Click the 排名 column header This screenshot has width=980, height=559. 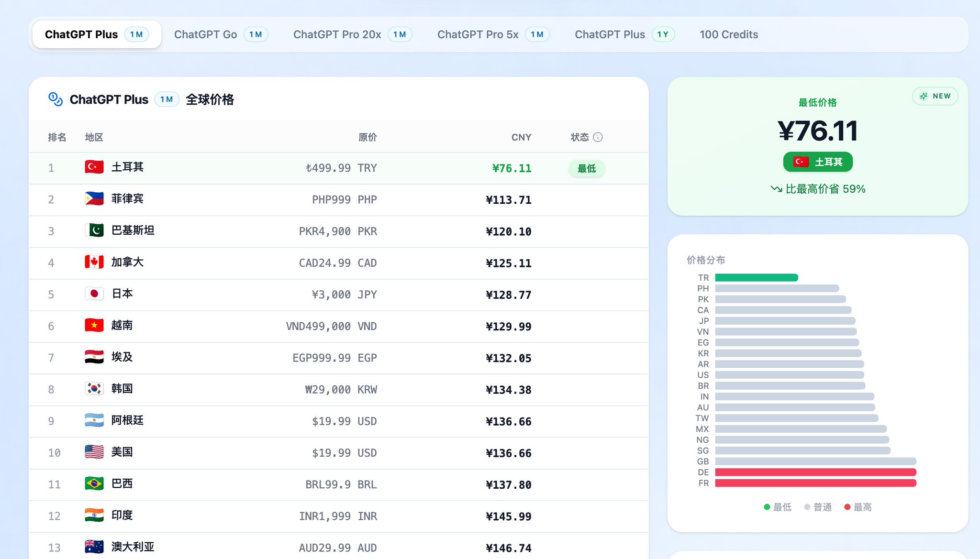pos(57,137)
